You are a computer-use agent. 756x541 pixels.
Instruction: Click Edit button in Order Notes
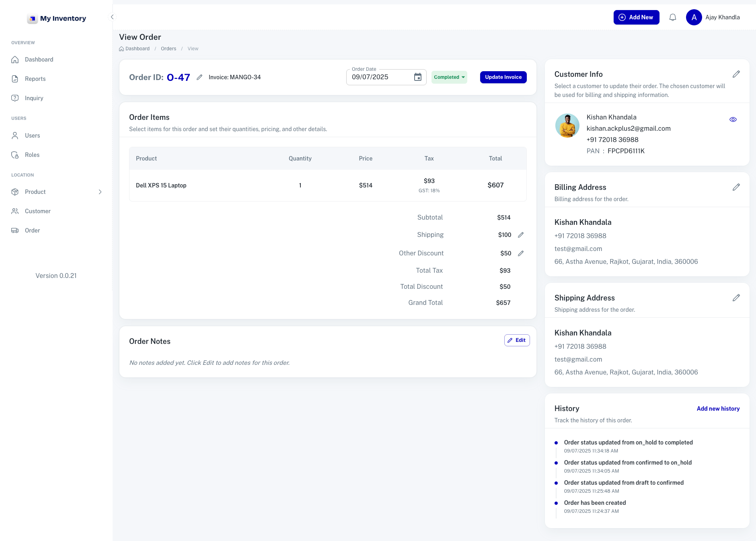pyautogui.click(x=517, y=340)
